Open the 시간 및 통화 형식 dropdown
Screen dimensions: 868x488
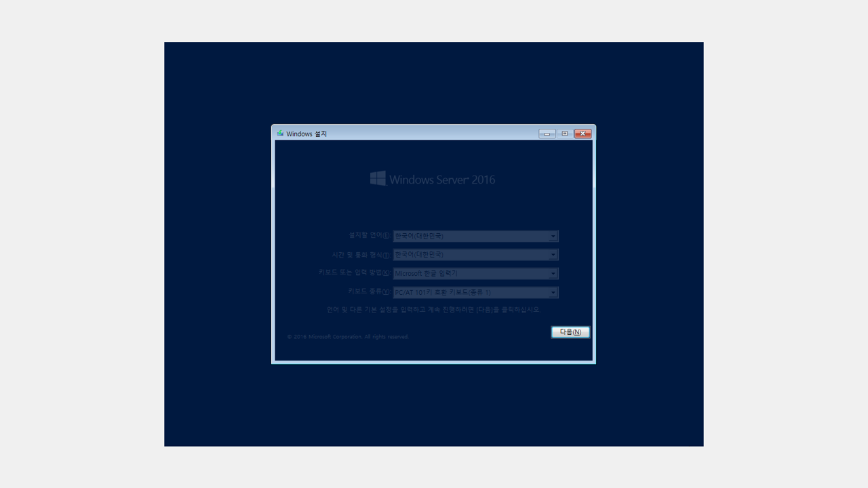[x=475, y=255]
